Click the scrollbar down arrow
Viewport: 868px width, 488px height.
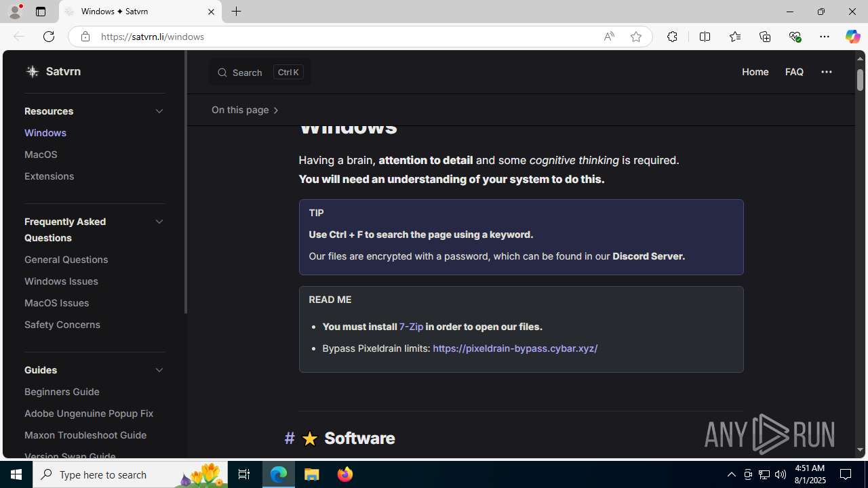coord(860,449)
